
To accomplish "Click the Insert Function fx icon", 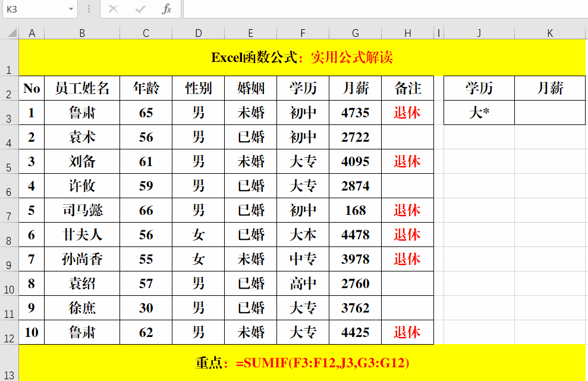I will (167, 9).
